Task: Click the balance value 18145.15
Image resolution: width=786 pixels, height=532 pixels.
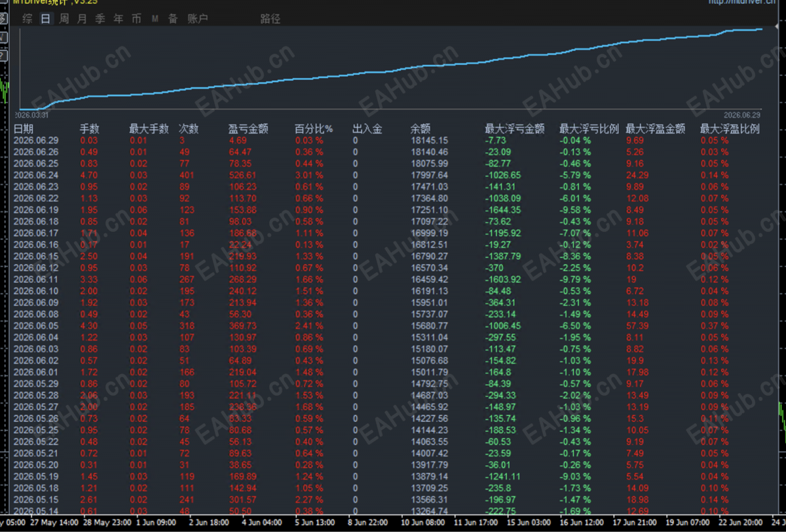Action: [430, 140]
